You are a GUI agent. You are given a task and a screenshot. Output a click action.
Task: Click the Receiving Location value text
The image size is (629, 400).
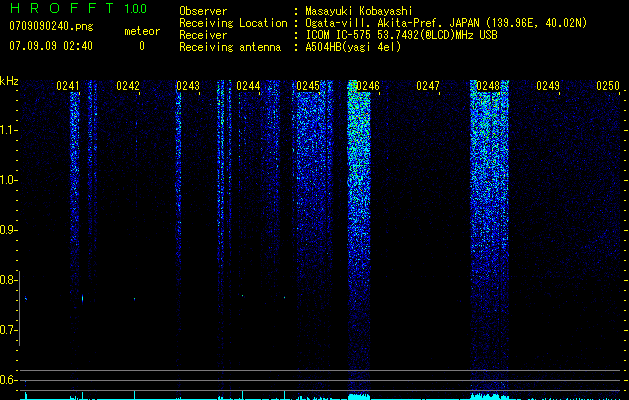pos(446,23)
